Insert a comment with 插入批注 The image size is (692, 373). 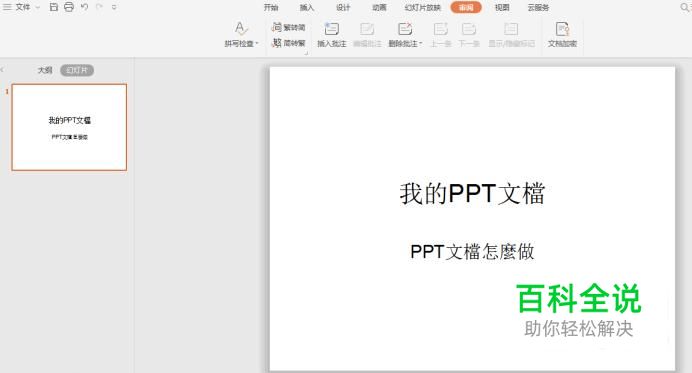pos(331,34)
